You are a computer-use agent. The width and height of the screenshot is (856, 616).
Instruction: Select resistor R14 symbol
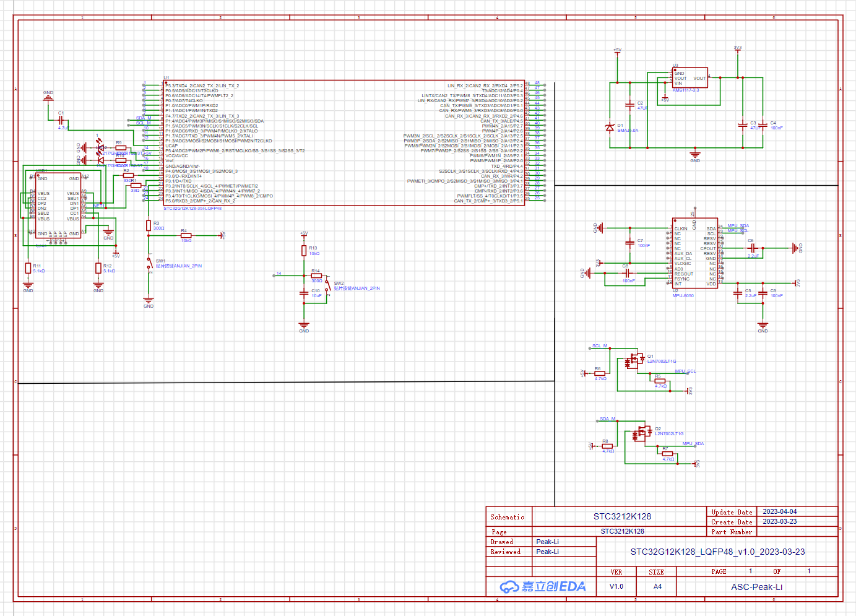(x=316, y=275)
